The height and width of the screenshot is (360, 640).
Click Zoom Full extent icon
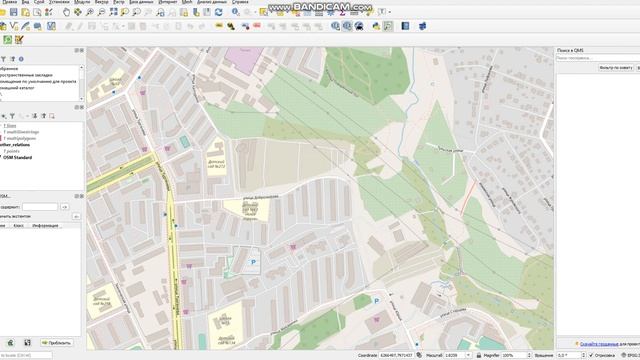click(x=113, y=12)
